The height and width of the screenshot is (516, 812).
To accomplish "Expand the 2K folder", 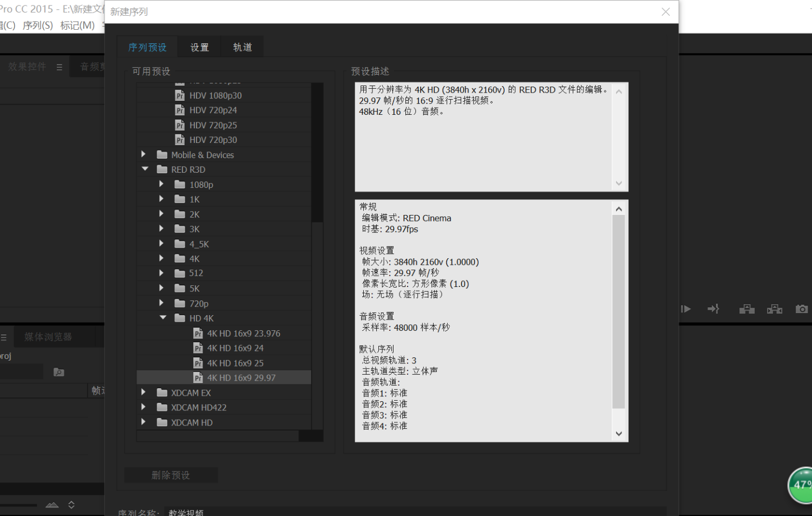I will 161,214.
